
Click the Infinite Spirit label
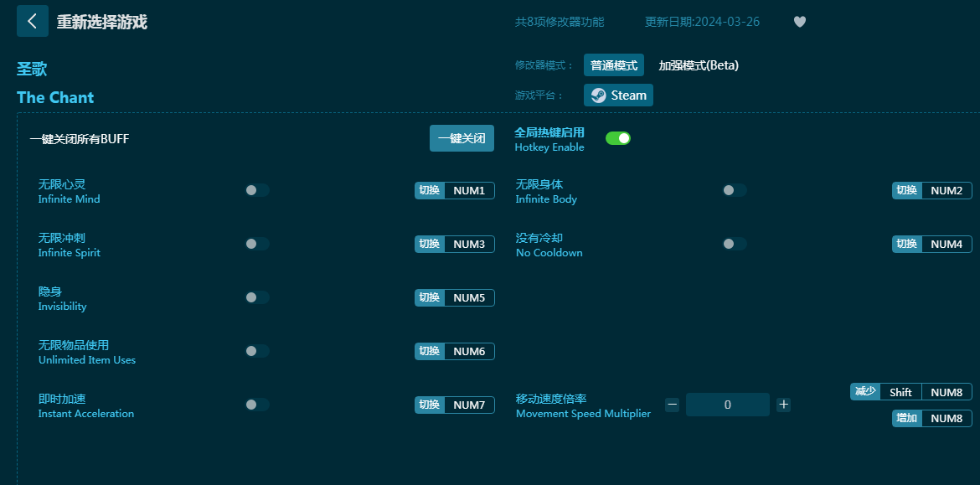click(69, 253)
